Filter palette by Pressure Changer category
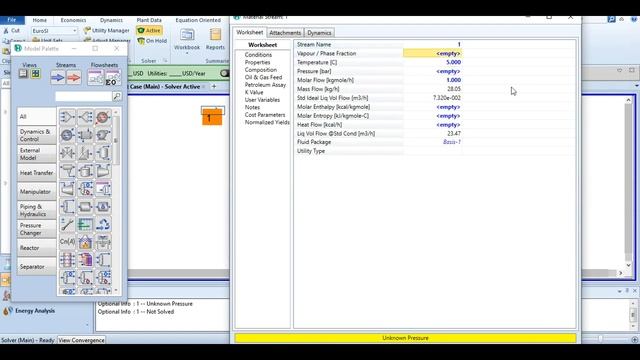 tap(36, 229)
